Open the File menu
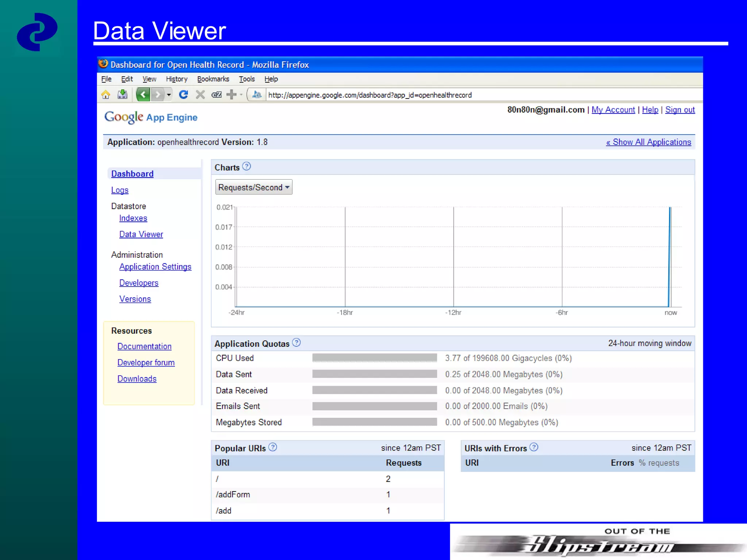Viewport: 747px width, 560px height. (106, 79)
